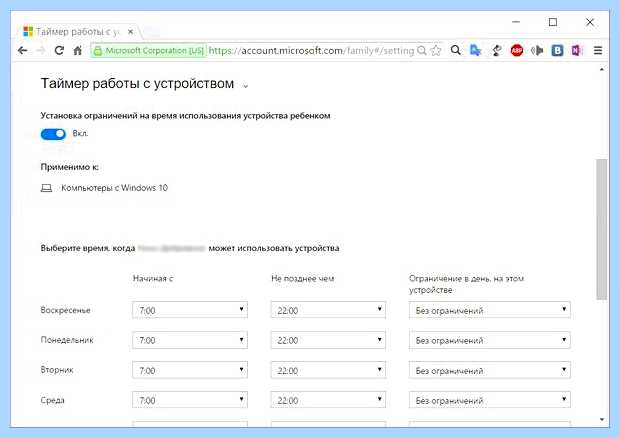Image resolution: width=620 pixels, height=438 pixels.
Task: Click the Воскресенье row label
Action: coord(65,310)
